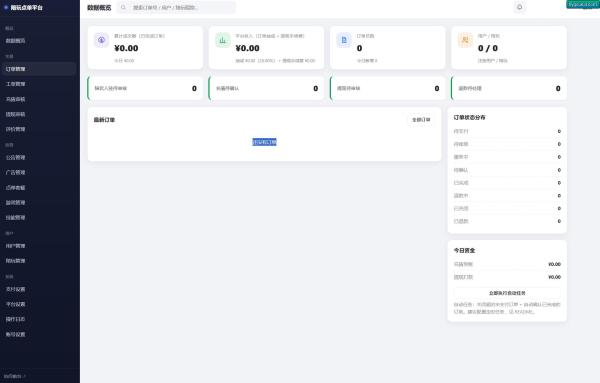600x383 pixels.
Task: Click the teal badge at top-right corner
Action: coord(583,4)
